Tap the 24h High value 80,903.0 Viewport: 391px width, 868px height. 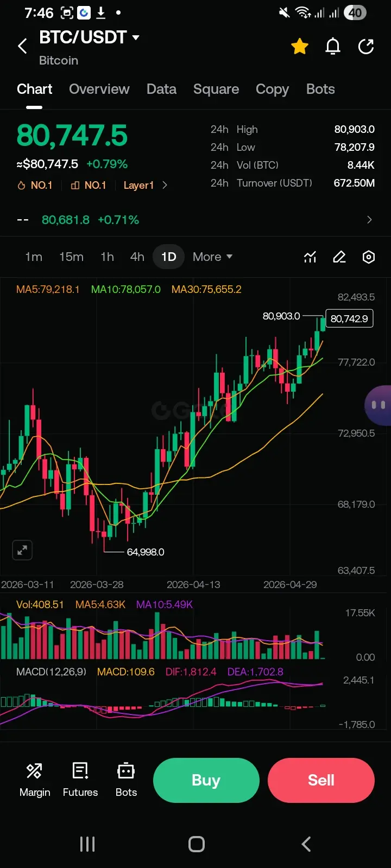point(355,129)
